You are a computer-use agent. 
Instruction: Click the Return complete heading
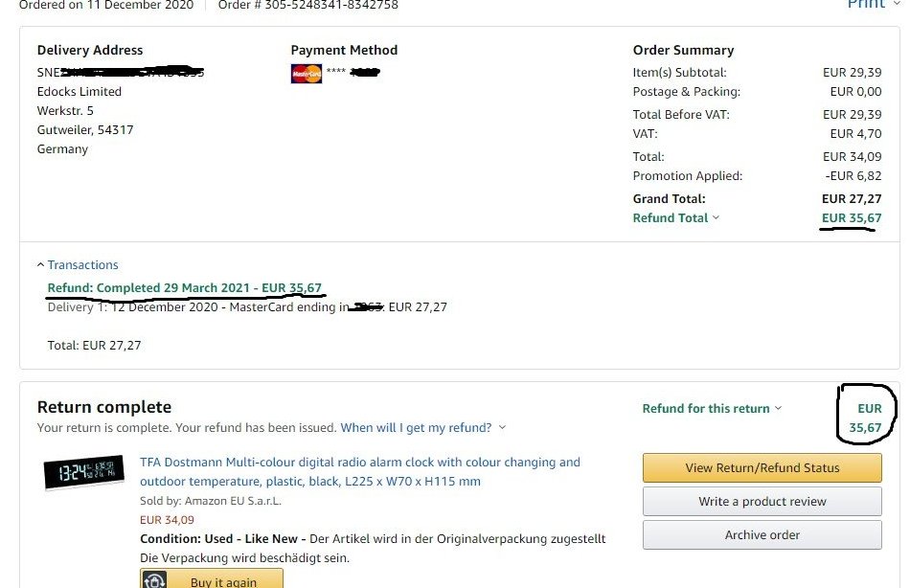click(x=104, y=407)
